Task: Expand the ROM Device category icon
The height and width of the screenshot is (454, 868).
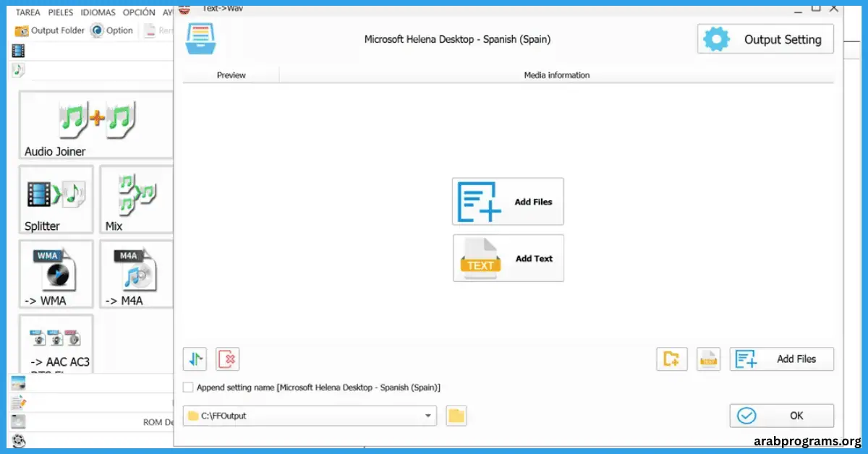Action: (18, 421)
